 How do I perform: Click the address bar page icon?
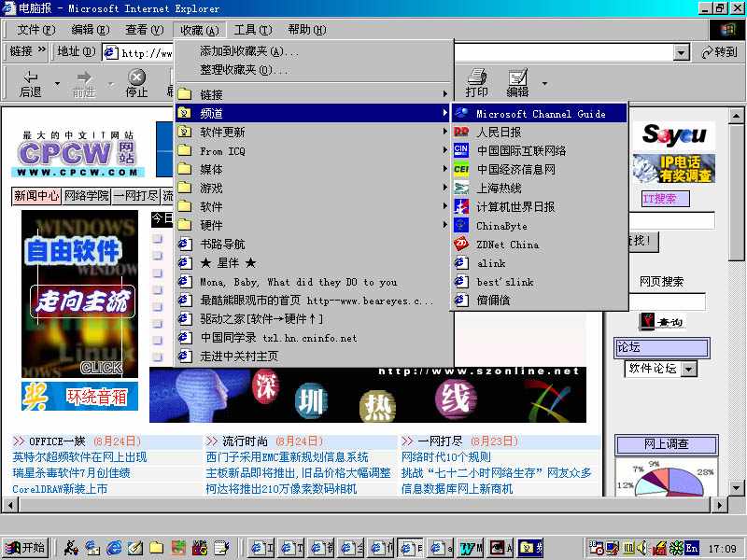pos(110,52)
